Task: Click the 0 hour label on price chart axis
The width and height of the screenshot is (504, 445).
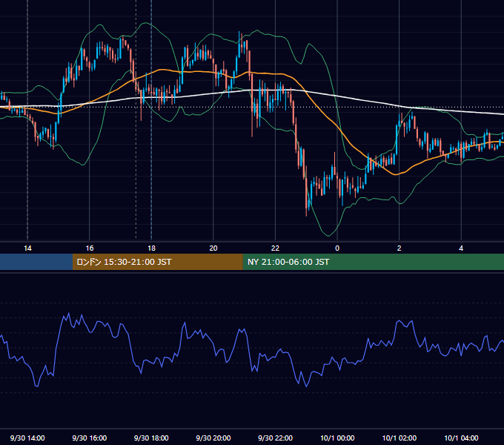Action: tap(337, 248)
